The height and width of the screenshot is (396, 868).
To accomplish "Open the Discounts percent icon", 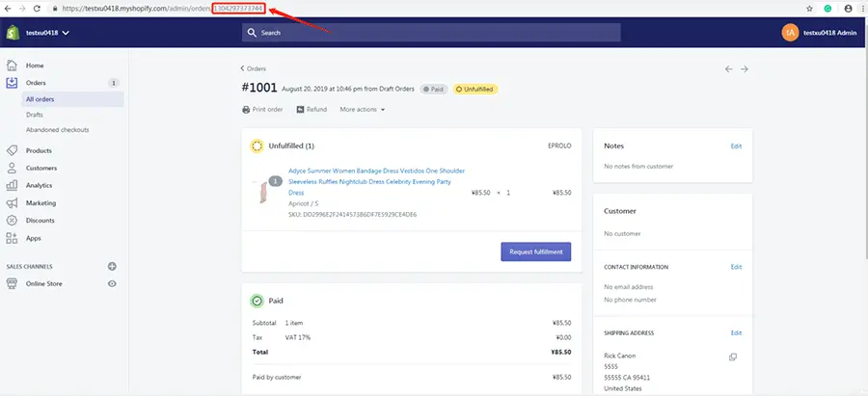I will pyautogui.click(x=12, y=220).
